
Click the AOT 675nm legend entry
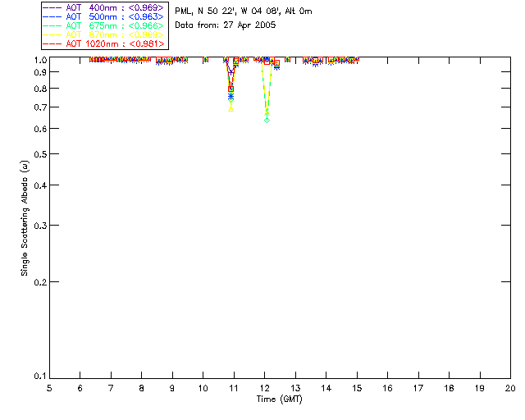pyautogui.click(x=103, y=25)
